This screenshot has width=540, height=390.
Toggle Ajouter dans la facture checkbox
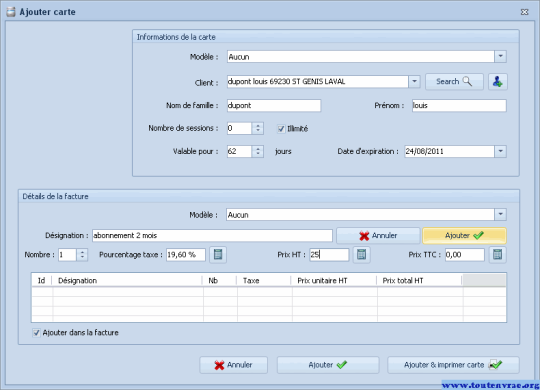36,333
